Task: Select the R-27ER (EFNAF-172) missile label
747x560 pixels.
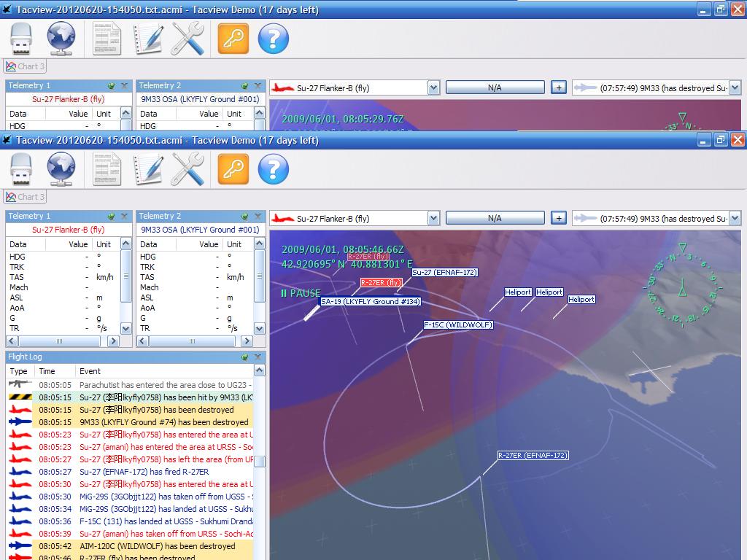Action: tap(533, 455)
